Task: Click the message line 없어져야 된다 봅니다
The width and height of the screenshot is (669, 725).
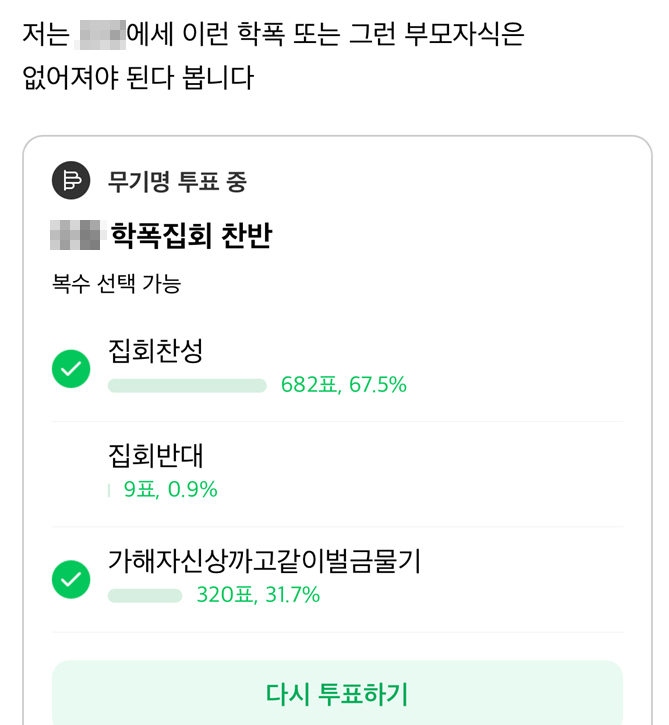Action: (x=138, y=79)
